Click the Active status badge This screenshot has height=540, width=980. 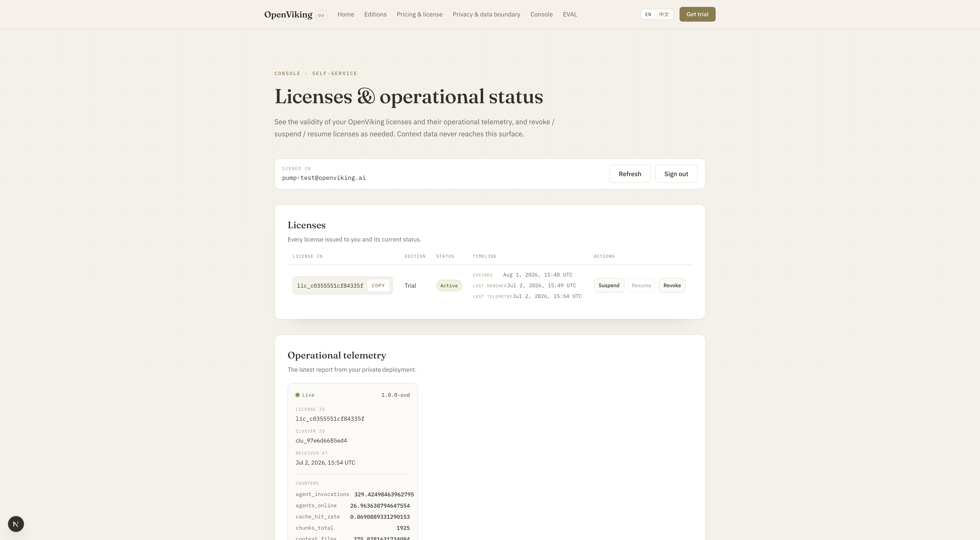pos(449,286)
